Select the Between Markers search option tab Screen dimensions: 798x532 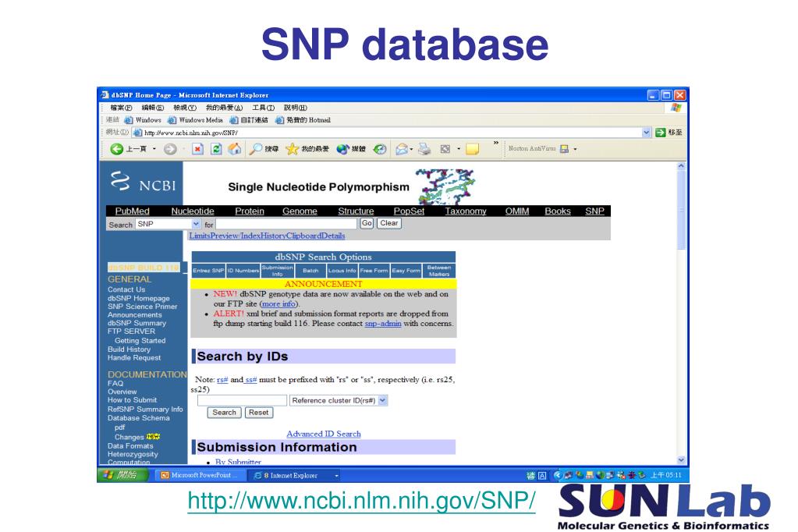pos(438,271)
